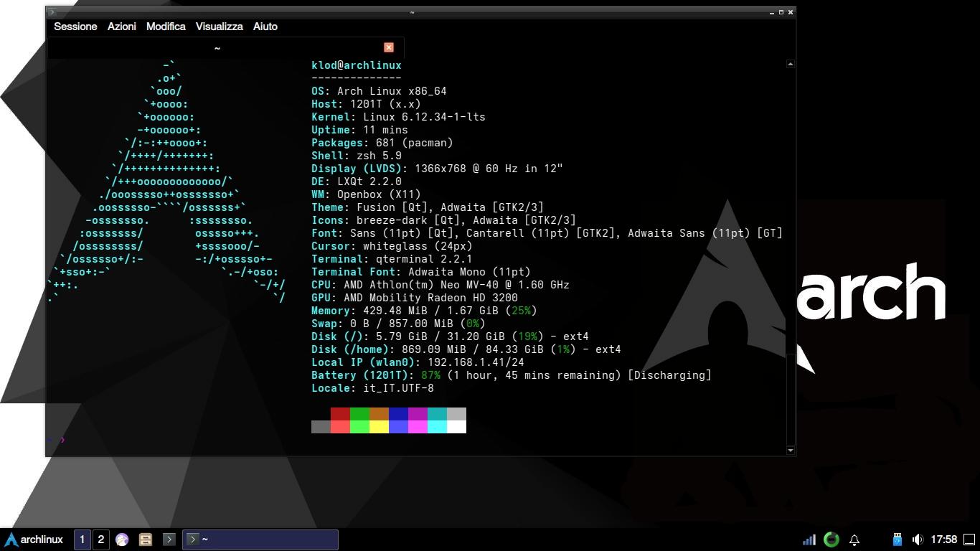Open the notifications bell icon

point(854,540)
